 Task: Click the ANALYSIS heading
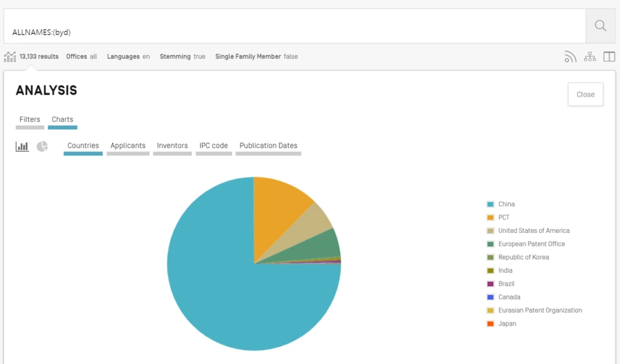tap(46, 91)
